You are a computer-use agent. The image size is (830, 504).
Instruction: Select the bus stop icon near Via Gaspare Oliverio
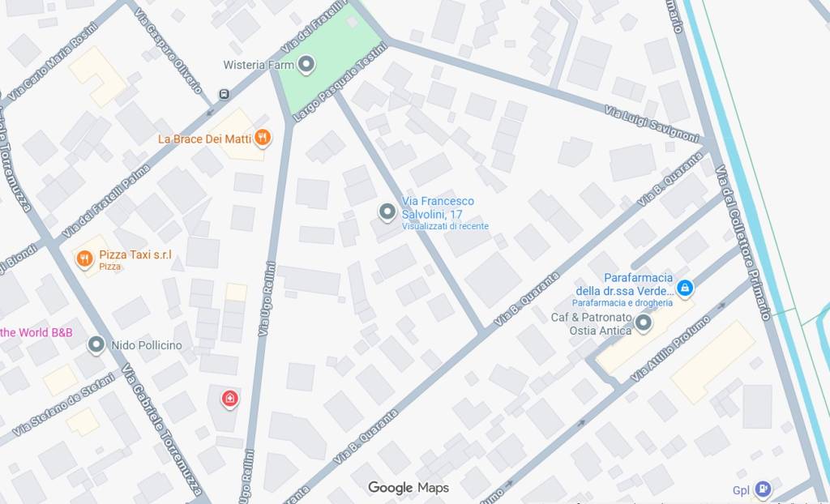click(224, 95)
